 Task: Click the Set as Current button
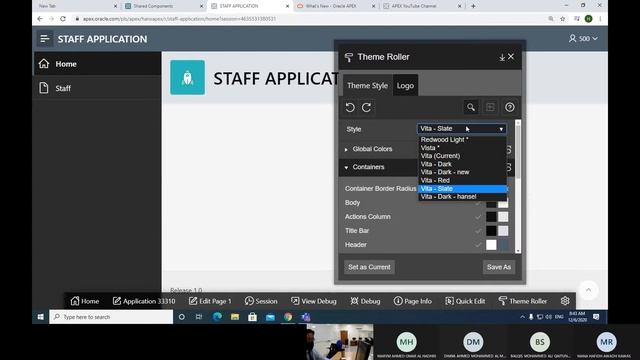click(369, 267)
